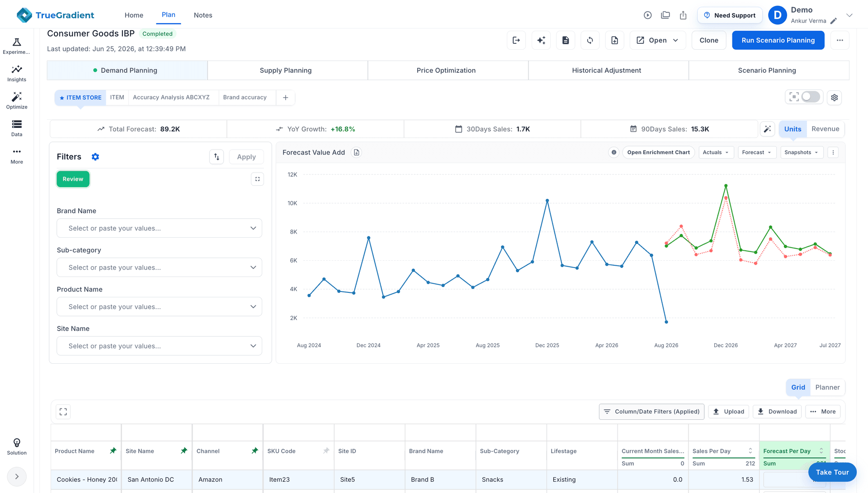Screen dimensions: 868x493
Task: Go to the Notes menu item
Action: point(203,15)
